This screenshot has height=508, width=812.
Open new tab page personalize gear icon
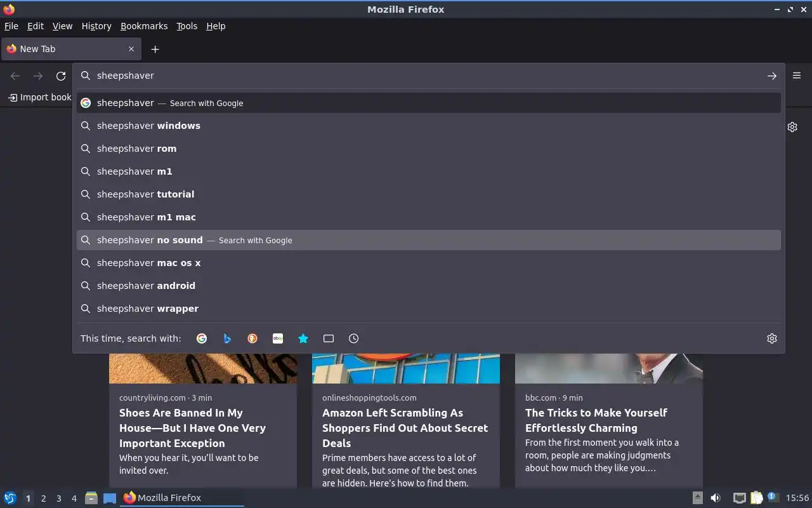[792, 127]
